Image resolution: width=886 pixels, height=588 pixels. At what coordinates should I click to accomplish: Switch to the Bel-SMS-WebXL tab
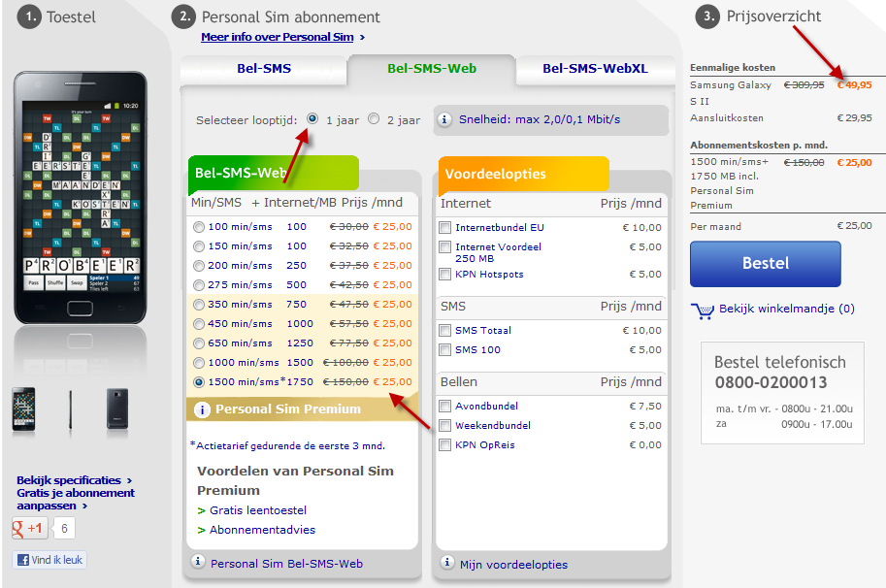595,69
